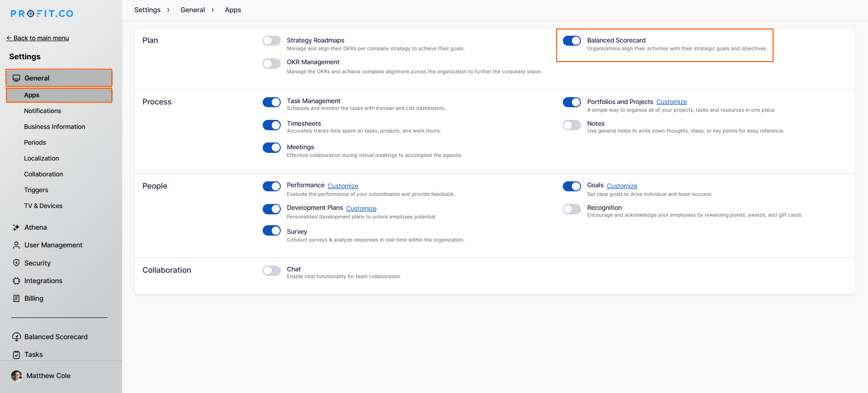The width and height of the screenshot is (868, 393).
Task: Open the Localization settings page
Action: click(x=41, y=158)
